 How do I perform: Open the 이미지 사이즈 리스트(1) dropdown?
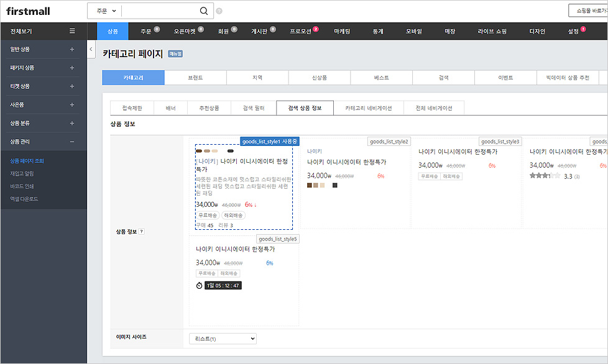(x=223, y=339)
